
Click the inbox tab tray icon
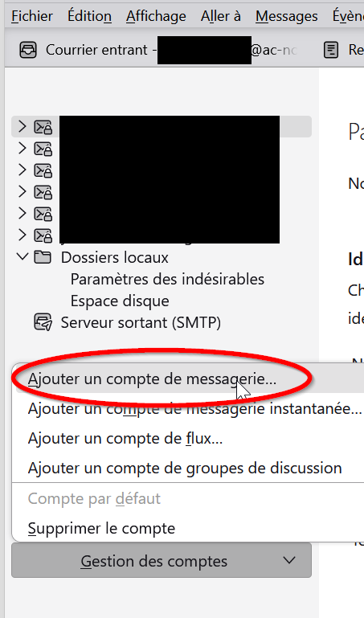(28, 50)
